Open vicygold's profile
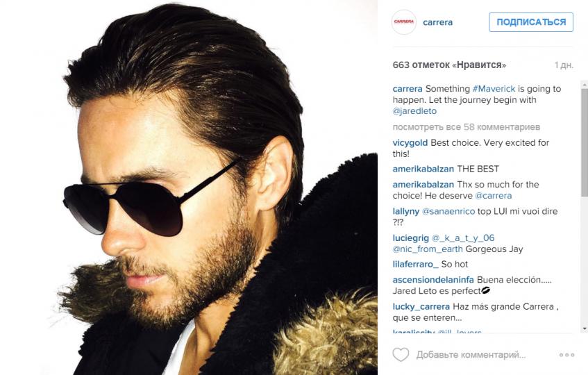 410,142
